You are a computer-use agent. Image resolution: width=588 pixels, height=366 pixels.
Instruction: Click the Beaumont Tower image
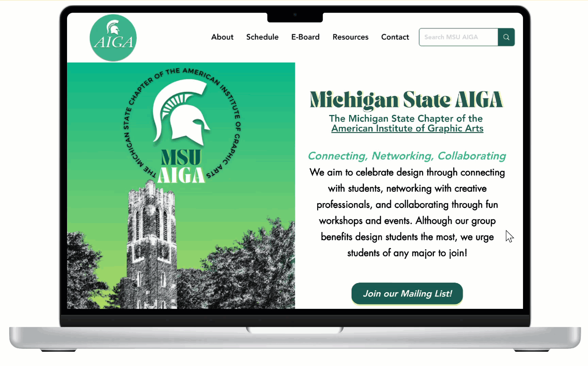[152, 245]
